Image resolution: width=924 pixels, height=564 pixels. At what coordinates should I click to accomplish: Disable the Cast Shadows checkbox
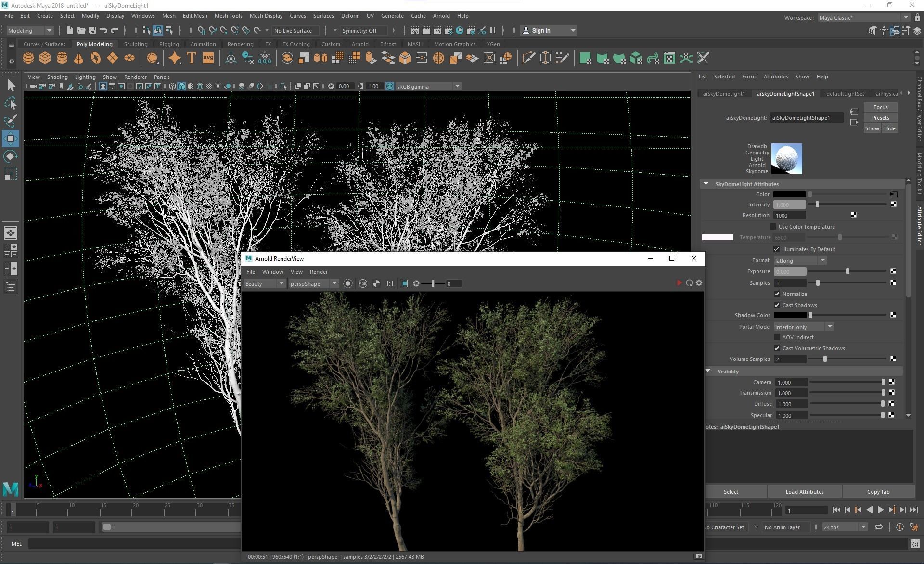[x=777, y=305]
